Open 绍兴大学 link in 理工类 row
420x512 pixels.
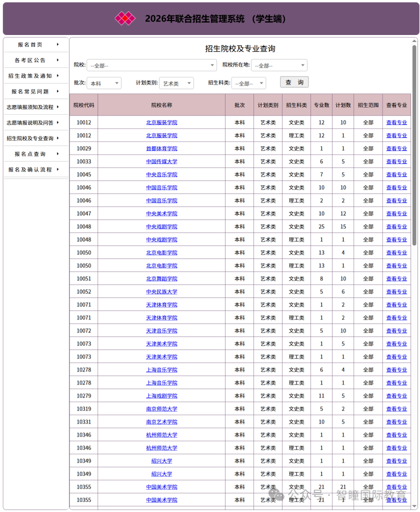tap(161, 474)
